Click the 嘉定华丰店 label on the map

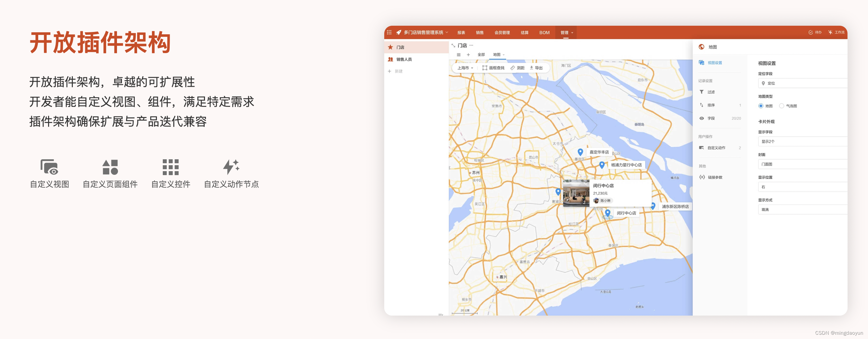tap(599, 152)
